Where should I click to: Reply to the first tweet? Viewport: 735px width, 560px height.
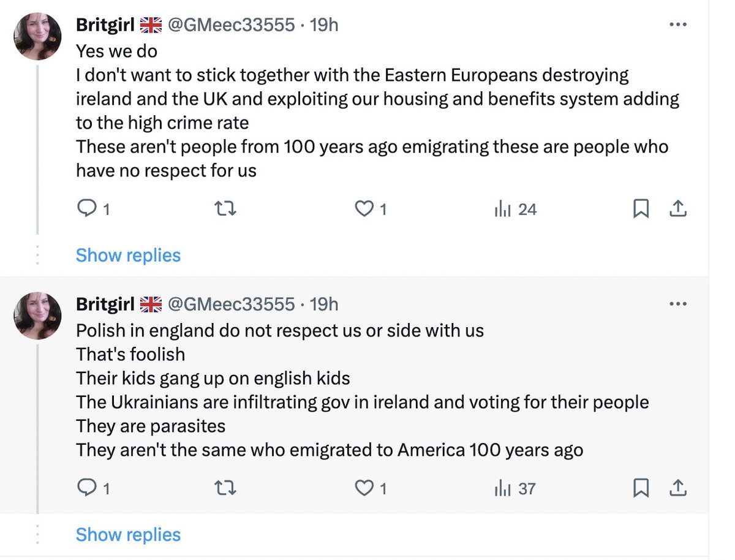point(93,210)
